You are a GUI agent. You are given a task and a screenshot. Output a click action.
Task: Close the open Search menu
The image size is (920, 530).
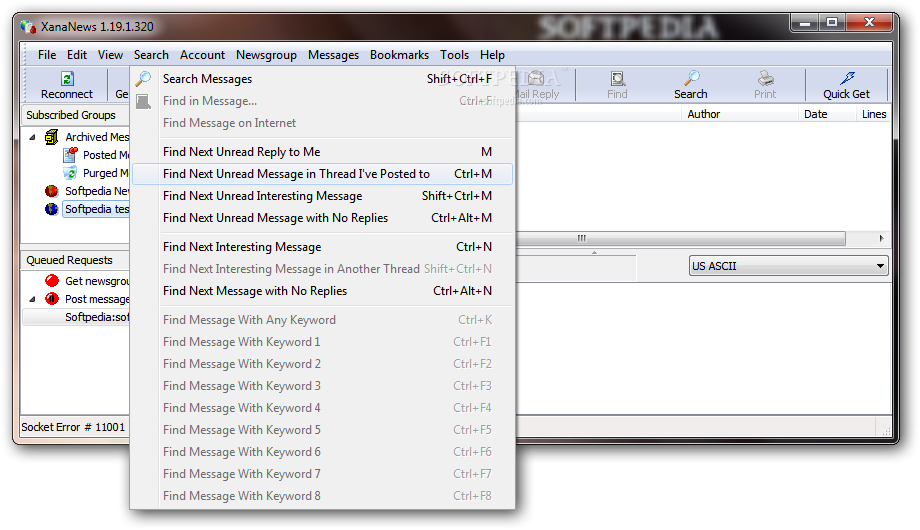pyautogui.click(x=151, y=55)
